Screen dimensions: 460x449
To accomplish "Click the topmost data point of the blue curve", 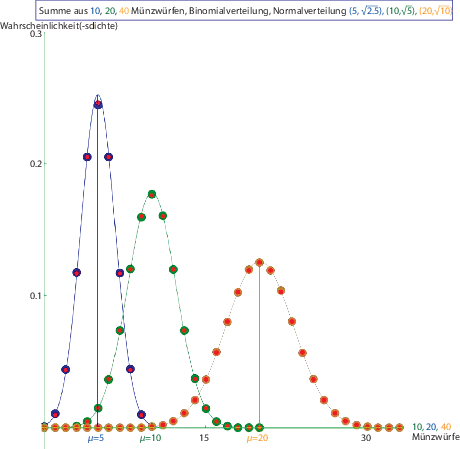I will (x=98, y=104).
